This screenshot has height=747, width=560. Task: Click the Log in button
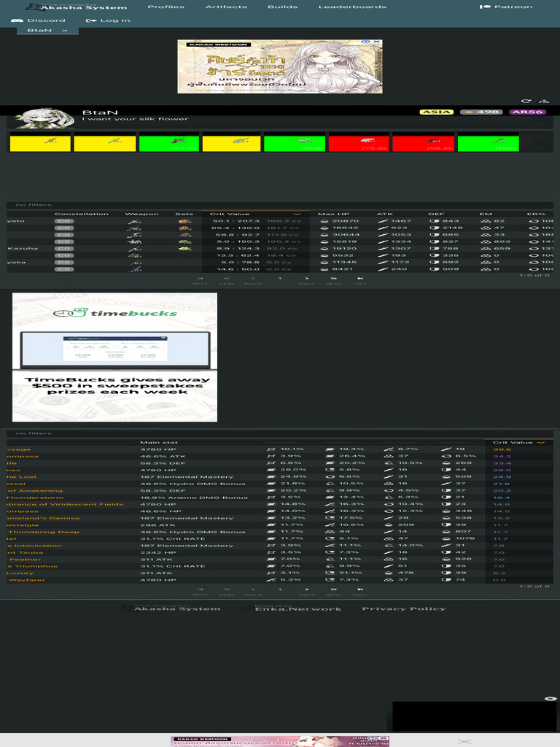(x=108, y=20)
